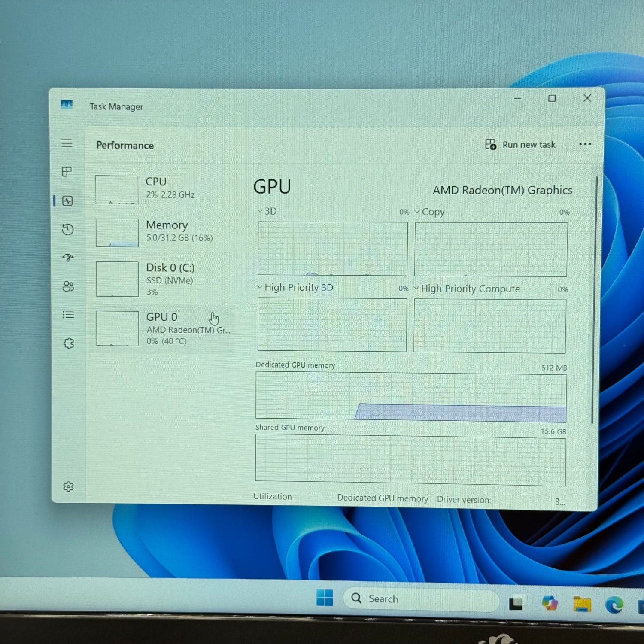Open the 3D engine graph dropdown
The width and height of the screenshot is (644, 644).
[x=267, y=211]
